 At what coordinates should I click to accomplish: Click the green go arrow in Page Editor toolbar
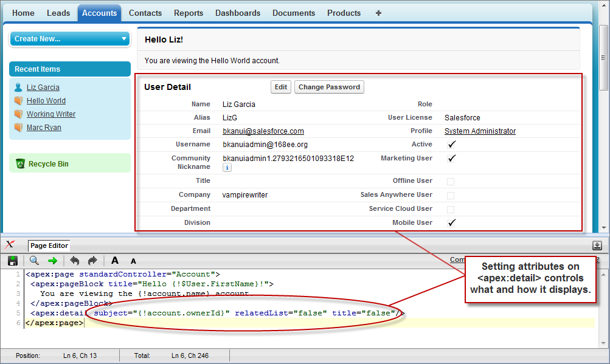pos(52,260)
